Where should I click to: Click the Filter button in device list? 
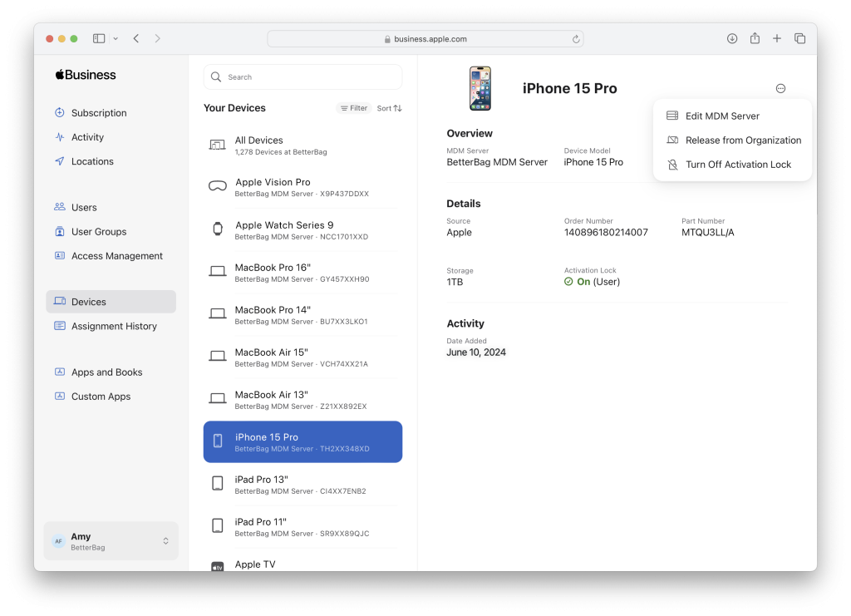(x=354, y=108)
